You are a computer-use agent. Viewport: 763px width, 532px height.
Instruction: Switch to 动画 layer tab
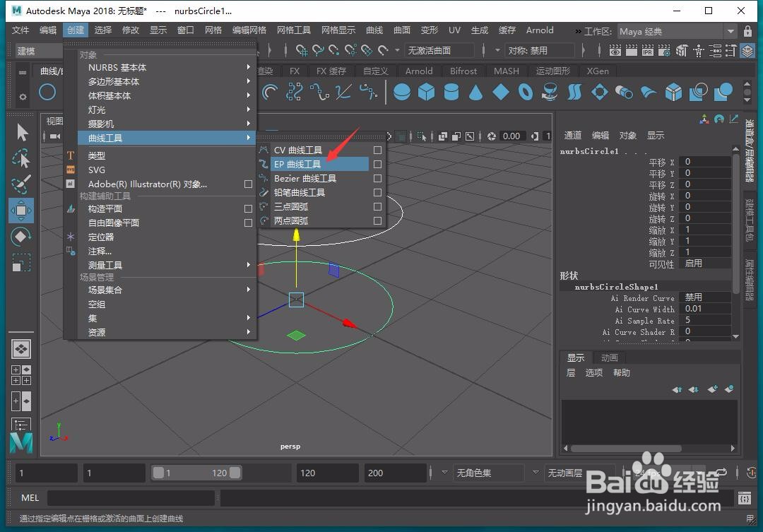point(609,357)
